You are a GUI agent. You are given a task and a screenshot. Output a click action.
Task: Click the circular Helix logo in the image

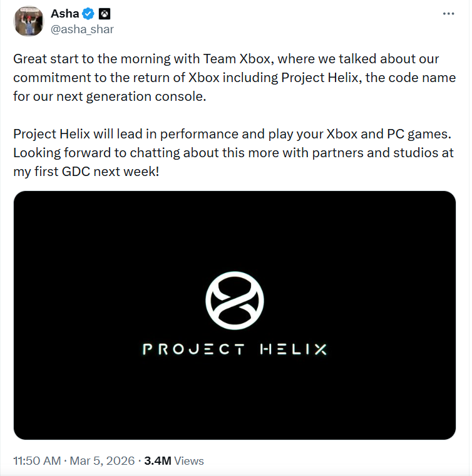coord(235,301)
